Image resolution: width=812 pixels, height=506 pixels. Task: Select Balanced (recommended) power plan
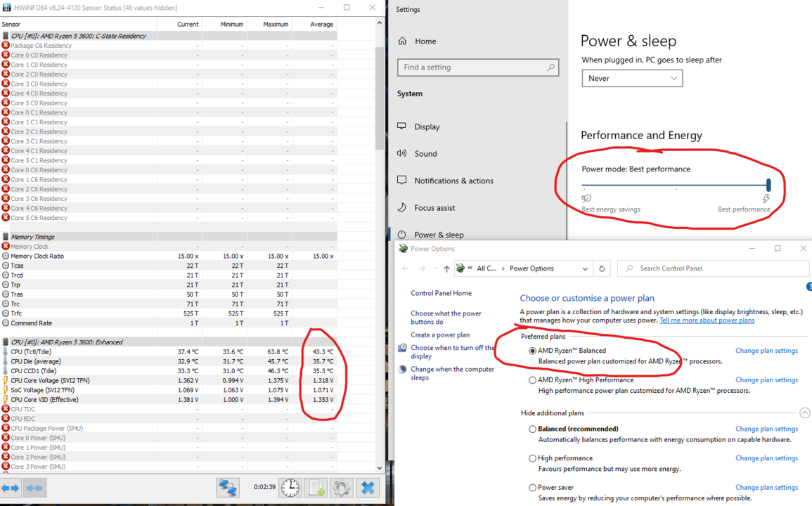coord(532,429)
